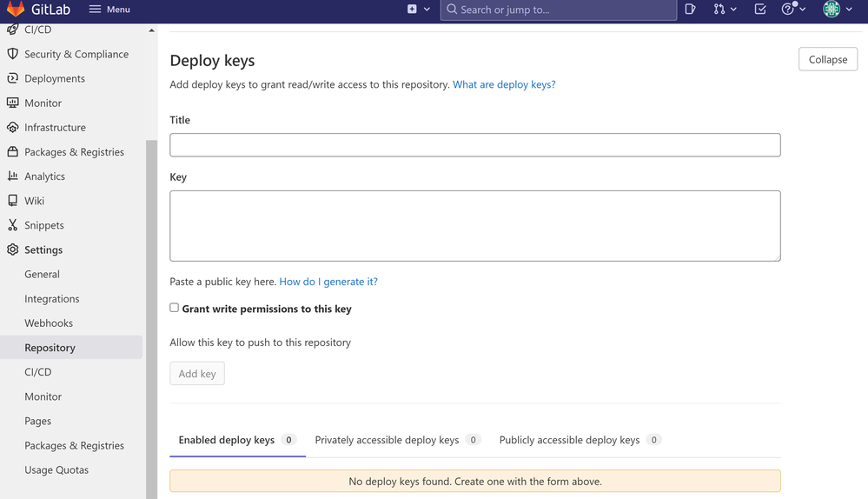Click the Monitor screen icon in sidebar

coord(12,103)
